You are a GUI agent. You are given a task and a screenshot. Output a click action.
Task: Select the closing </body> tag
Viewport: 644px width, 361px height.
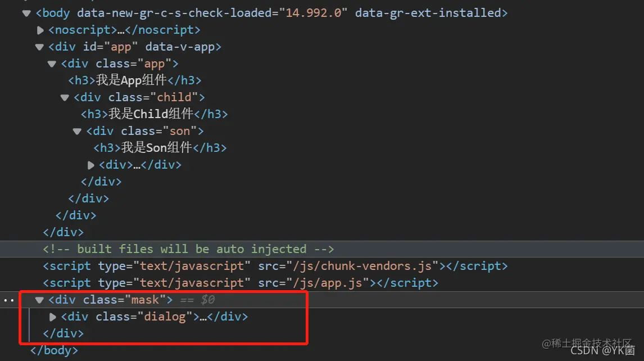pyautogui.click(x=54, y=350)
